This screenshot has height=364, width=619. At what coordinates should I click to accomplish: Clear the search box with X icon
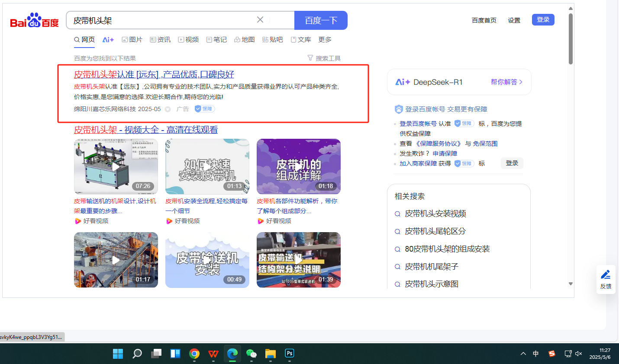pyautogui.click(x=260, y=20)
